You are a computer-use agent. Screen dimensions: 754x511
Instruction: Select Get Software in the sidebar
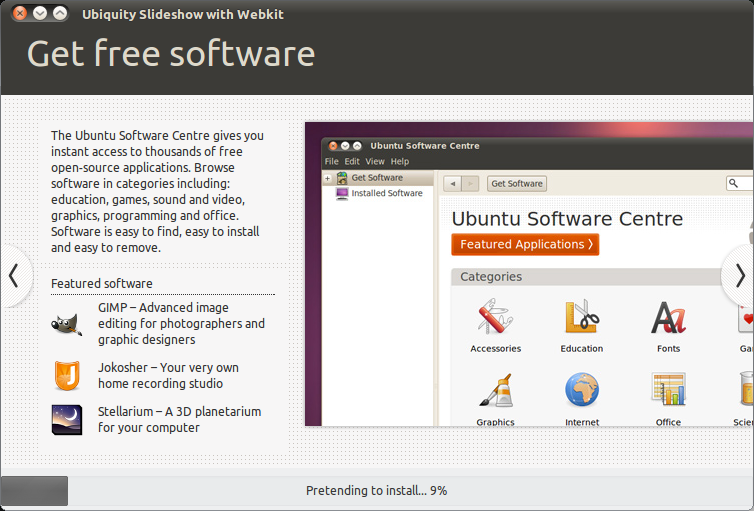(377, 178)
